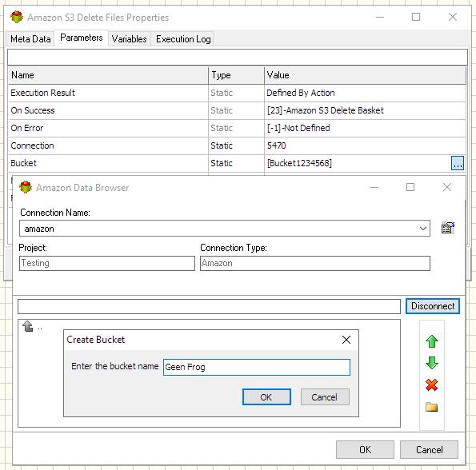Open connection properties icon beside amazon dropdown

[x=448, y=228]
